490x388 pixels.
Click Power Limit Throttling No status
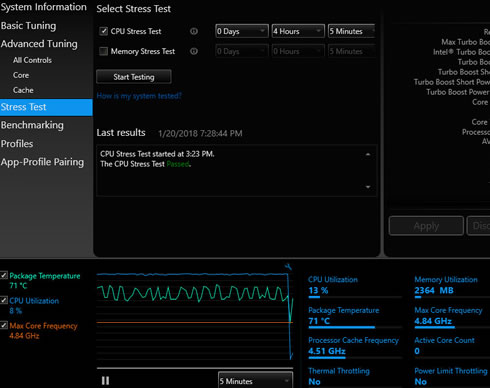click(x=420, y=382)
